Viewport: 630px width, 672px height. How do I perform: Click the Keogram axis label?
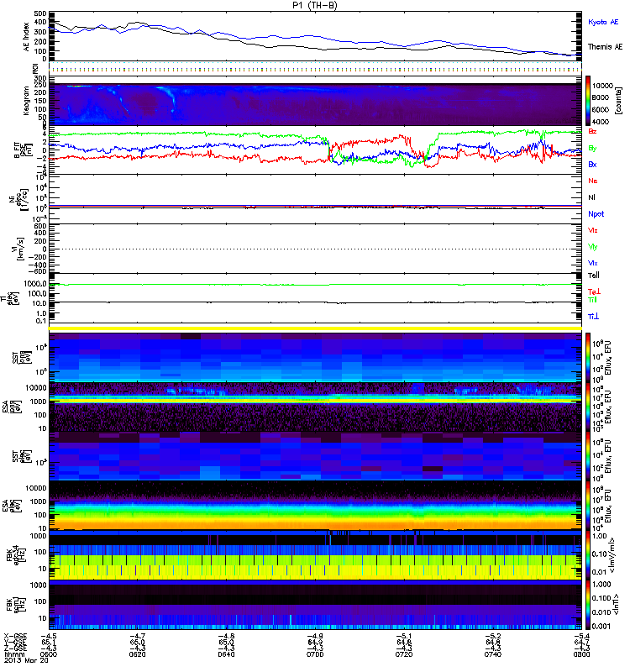[27, 100]
